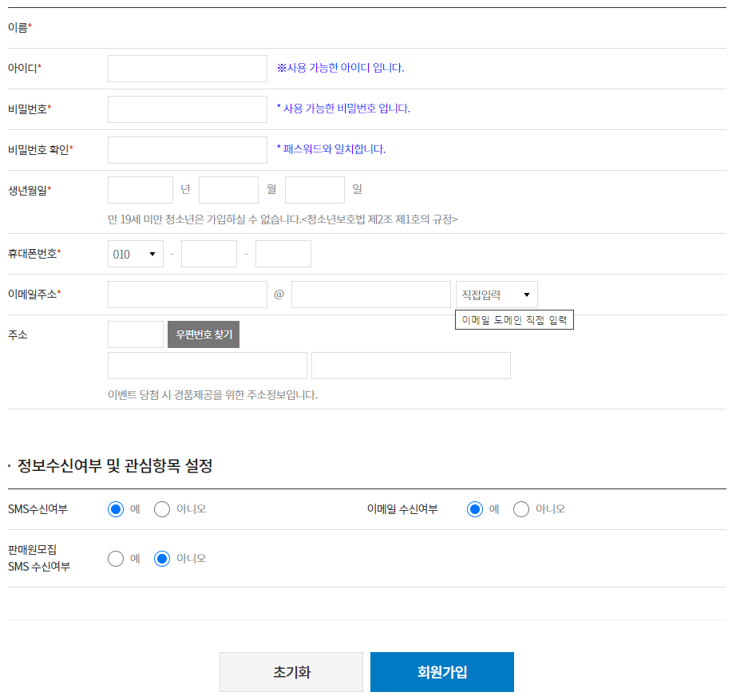Click the 사용 가능한 아이디 입니다 message
This screenshot has width=740, height=700.
pyautogui.click(x=341, y=68)
